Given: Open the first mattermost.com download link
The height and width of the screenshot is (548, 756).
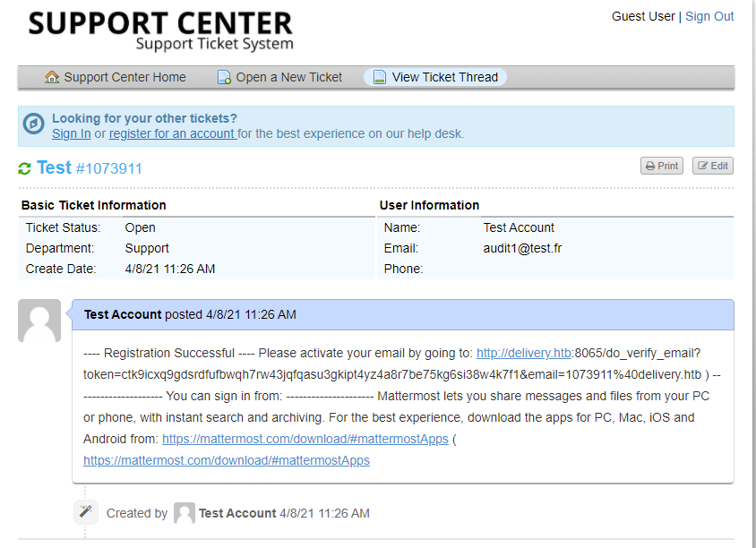Looking at the screenshot, I should (x=305, y=439).
